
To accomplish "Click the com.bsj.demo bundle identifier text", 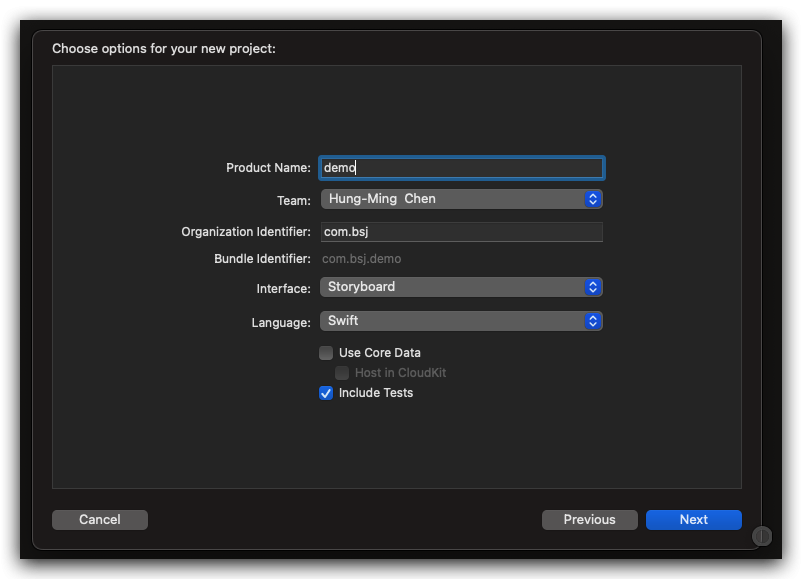I will (x=362, y=259).
